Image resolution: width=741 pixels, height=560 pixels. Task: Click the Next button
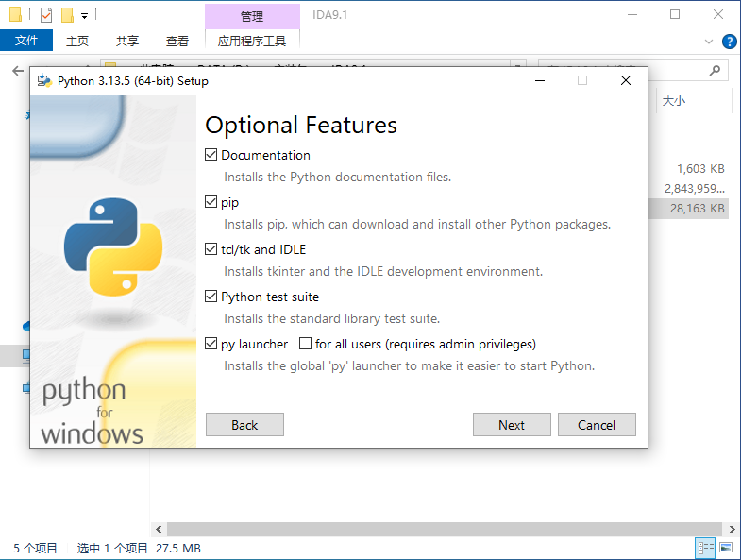(x=512, y=425)
